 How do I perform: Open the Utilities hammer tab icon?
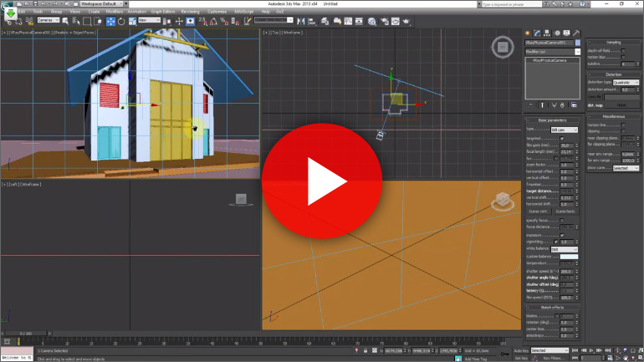tap(576, 33)
